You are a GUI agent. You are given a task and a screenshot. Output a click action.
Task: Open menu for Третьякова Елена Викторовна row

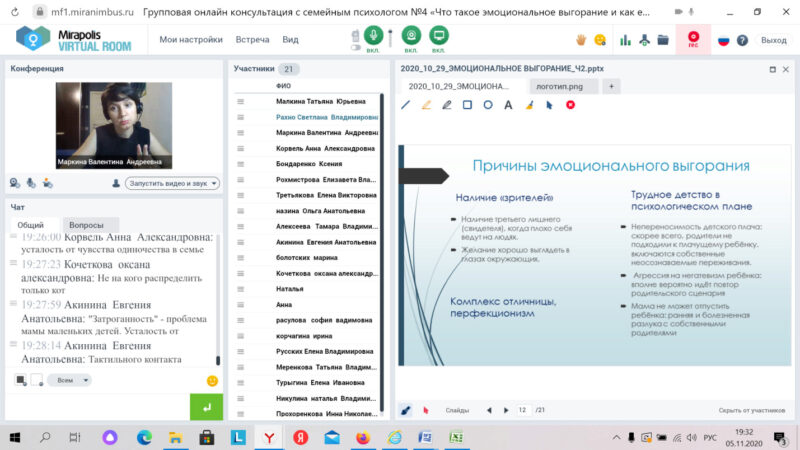240,195
